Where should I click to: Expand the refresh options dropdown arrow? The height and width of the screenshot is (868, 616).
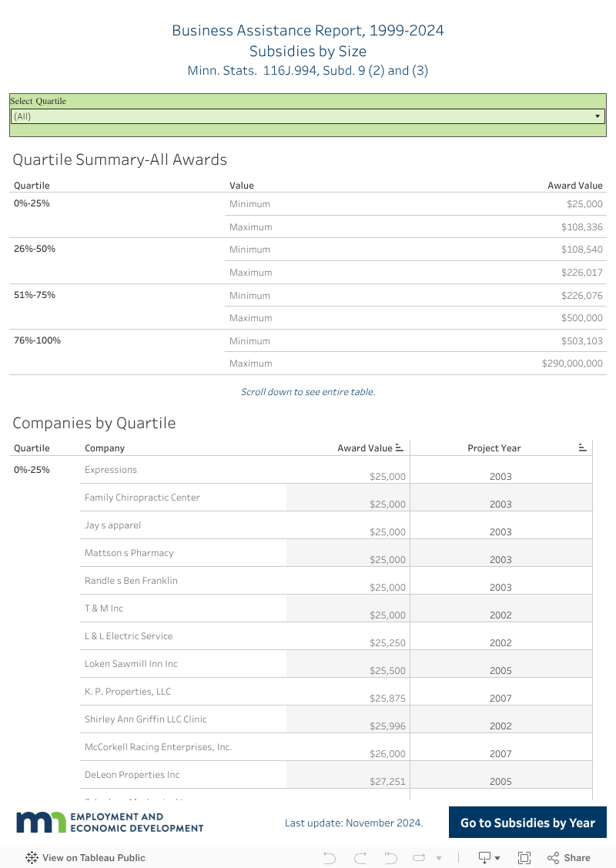[x=439, y=857]
